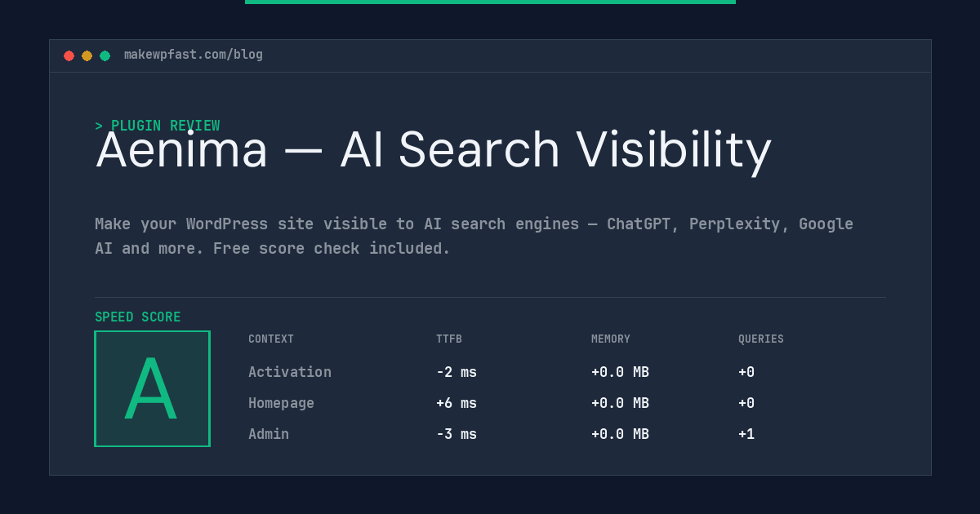Click the QUERIES column header
Image resolution: width=980 pixels, height=514 pixels.
pos(761,339)
